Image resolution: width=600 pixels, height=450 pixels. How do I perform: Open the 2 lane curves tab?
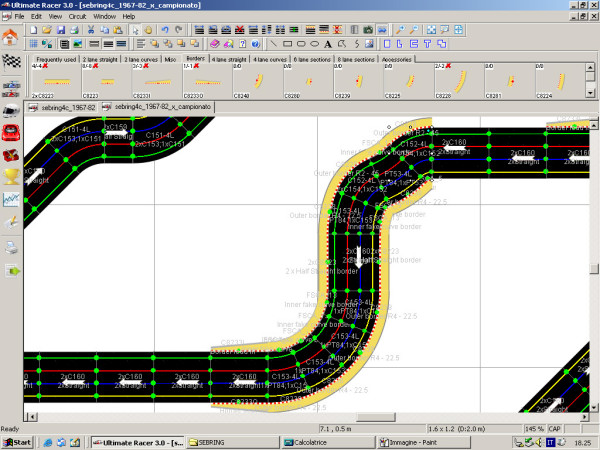pyautogui.click(x=140, y=60)
